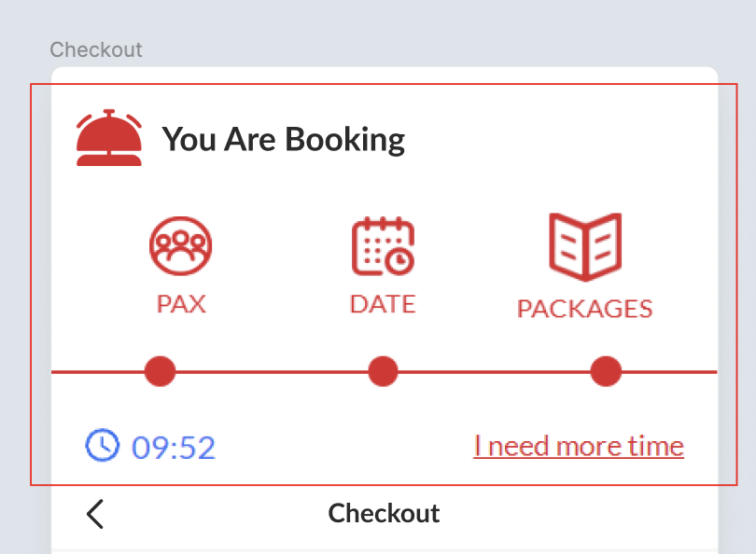Go back using the left chevron arrow
Screen dimensions: 756x554
[x=95, y=514]
